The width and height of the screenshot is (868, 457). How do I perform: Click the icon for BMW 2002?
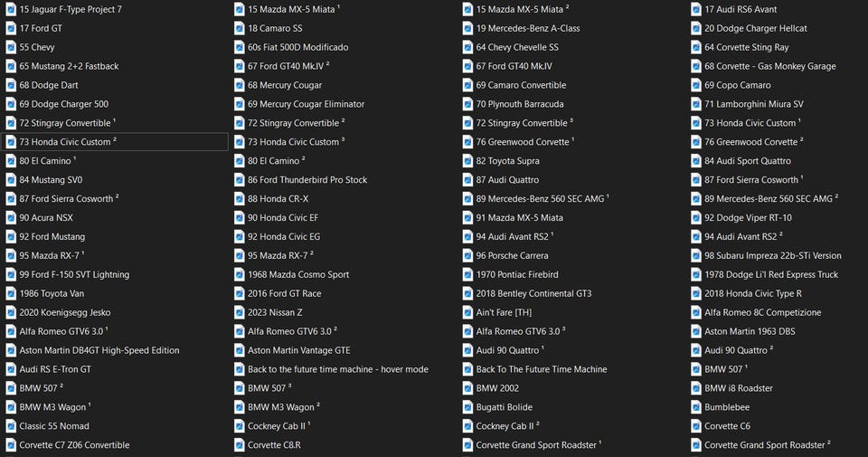tap(467, 388)
